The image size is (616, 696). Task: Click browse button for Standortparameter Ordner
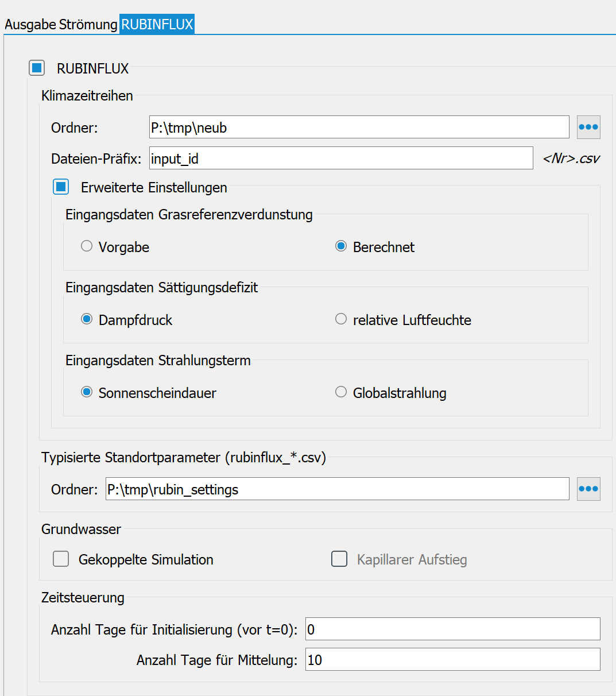pos(588,489)
